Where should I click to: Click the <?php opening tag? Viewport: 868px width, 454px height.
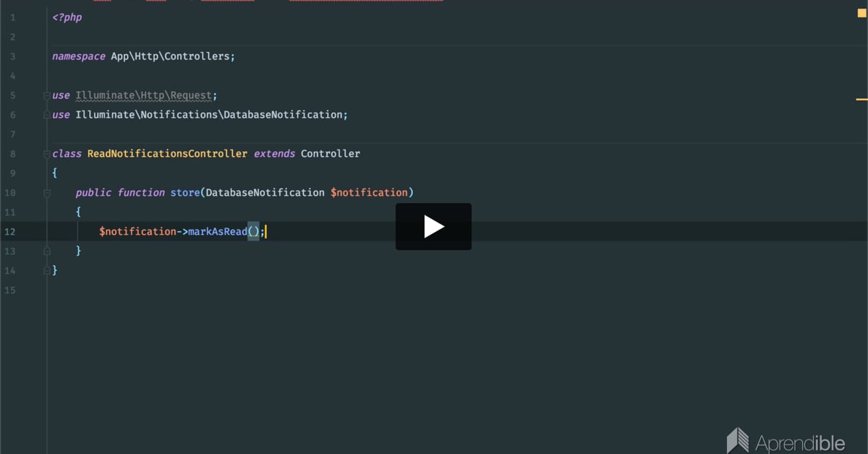67,17
